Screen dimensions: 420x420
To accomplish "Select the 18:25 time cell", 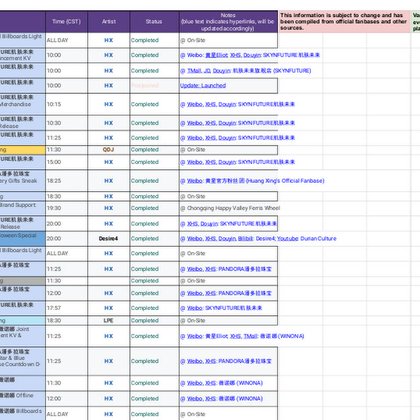I will [66, 181].
